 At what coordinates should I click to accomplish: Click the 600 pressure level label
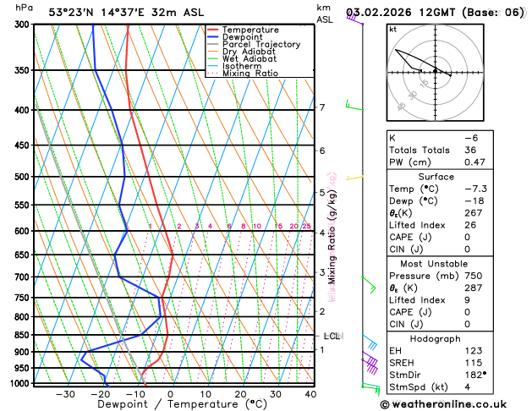[x=24, y=231]
